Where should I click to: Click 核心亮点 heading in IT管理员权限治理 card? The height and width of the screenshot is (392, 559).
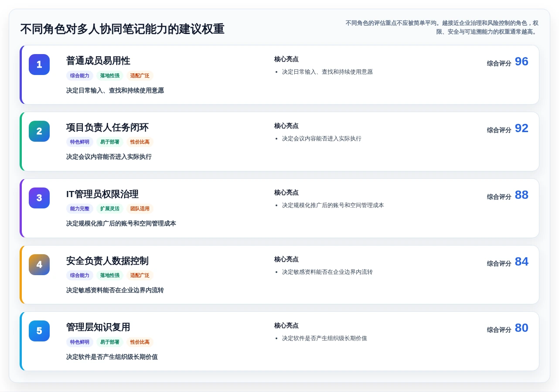286,193
